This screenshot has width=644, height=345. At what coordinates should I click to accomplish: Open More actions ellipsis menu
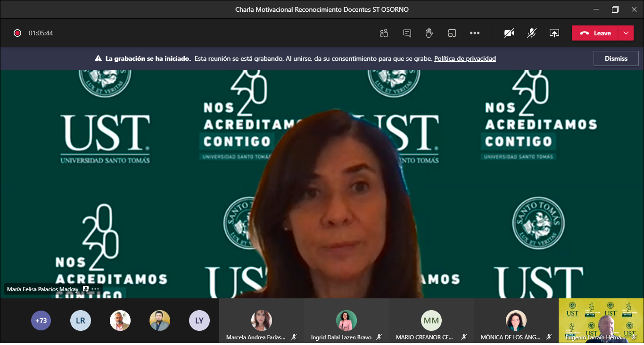475,33
